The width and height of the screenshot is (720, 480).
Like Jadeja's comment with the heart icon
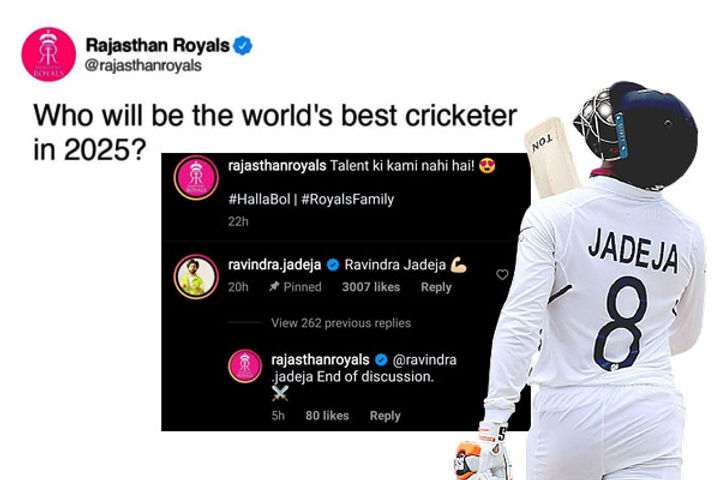[x=502, y=275]
